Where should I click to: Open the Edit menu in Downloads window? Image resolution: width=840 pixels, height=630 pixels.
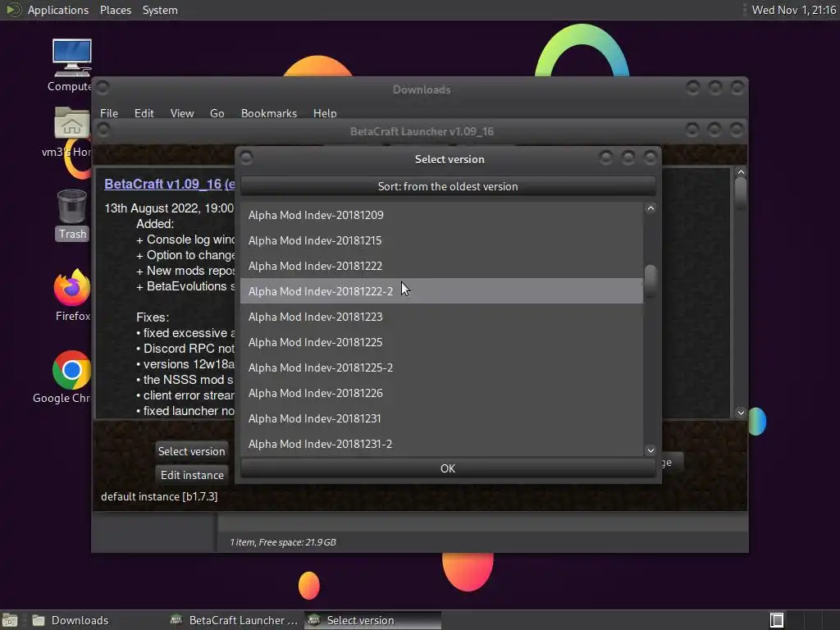click(x=144, y=113)
